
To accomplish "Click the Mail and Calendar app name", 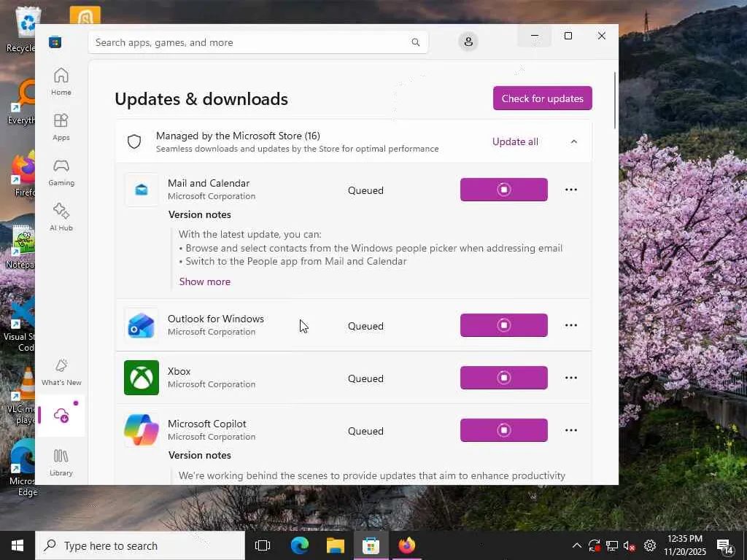I will click(x=209, y=183).
